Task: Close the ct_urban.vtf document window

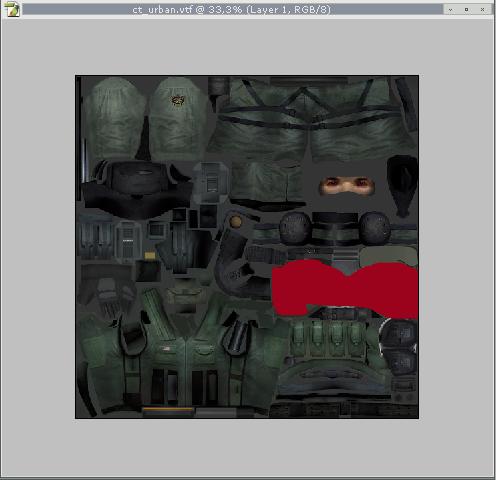Action: click(483, 10)
